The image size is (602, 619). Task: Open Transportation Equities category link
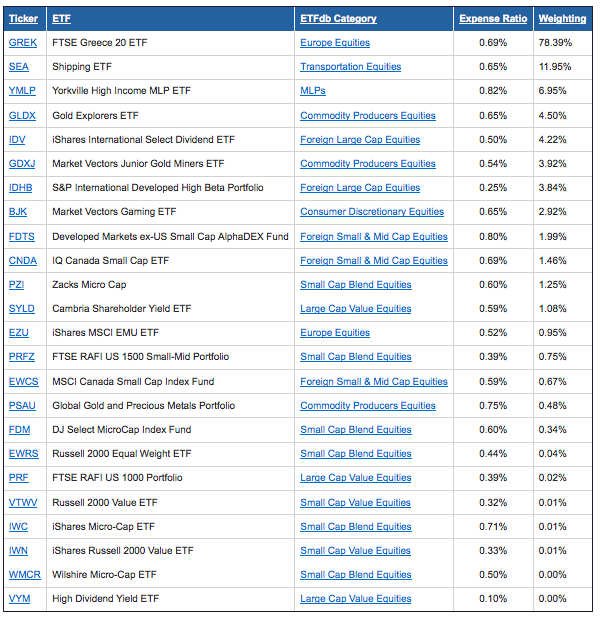pos(351,67)
